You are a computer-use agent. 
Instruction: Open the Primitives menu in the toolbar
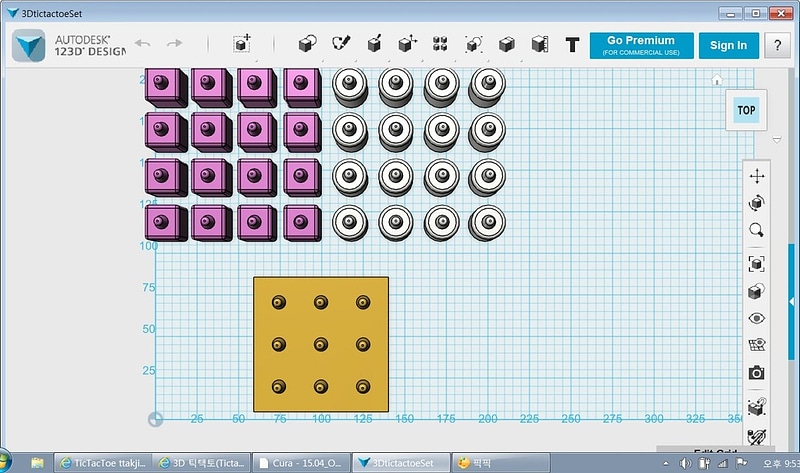point(307,44)
